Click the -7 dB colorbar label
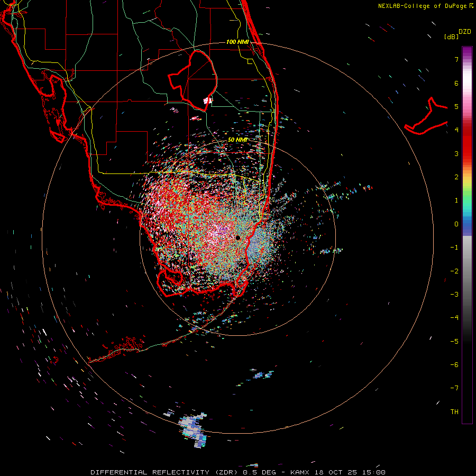476x476 pixels. 454,388
